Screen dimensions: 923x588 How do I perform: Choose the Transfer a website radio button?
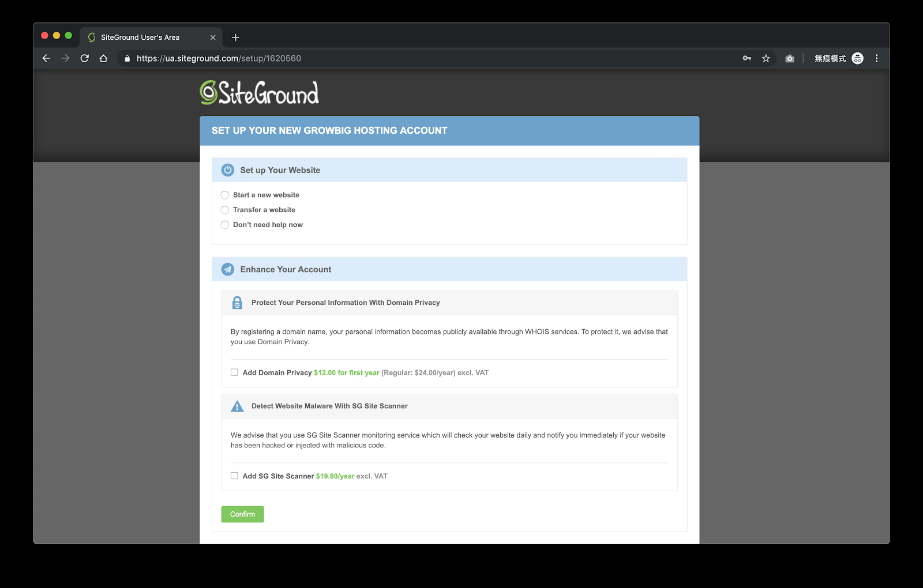[x=225, y=210]
